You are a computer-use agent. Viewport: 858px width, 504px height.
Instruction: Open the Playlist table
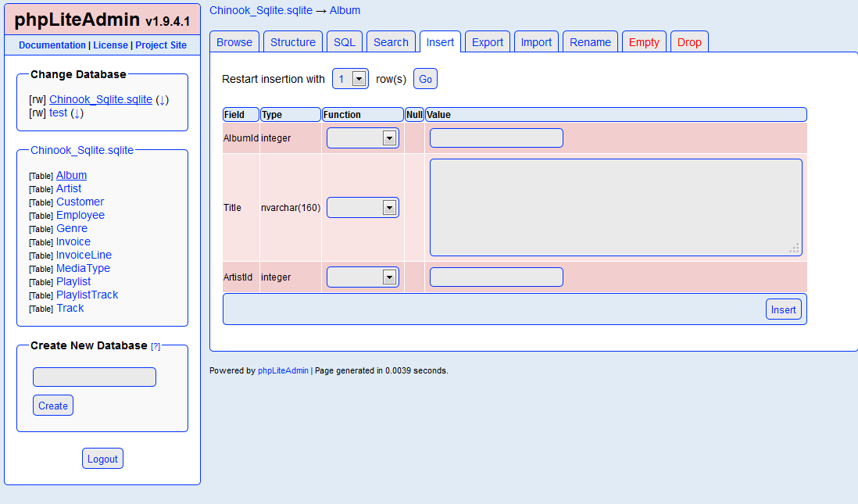(x=73, y=281)
